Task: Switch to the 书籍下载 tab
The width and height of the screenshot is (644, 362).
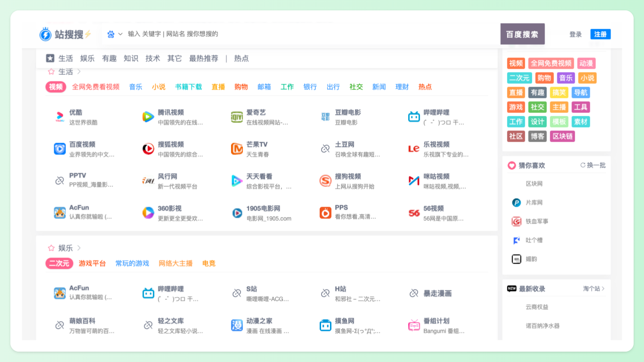Action: [x=188, y=87]
